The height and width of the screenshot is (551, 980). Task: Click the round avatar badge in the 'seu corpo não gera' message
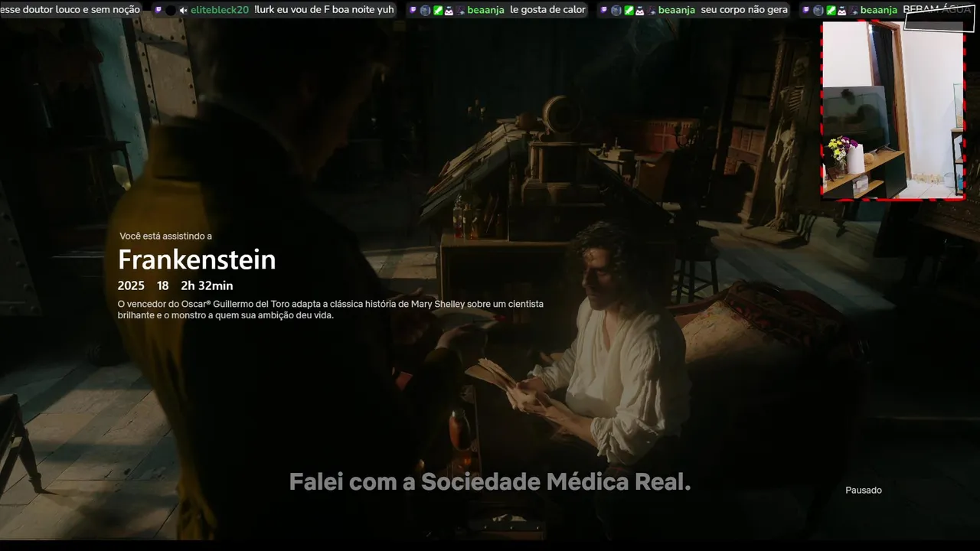(x=616, y=11)
